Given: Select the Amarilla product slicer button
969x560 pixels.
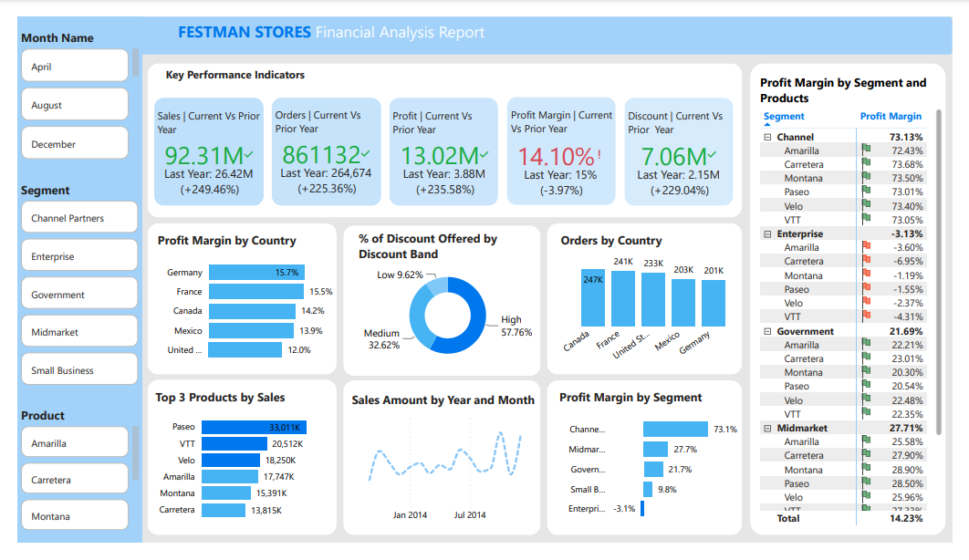Looking at the screenshot, I should 75,442.
